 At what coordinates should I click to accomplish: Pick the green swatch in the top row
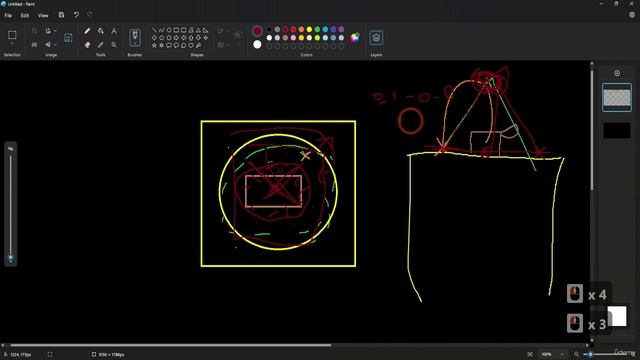[317, 29]
